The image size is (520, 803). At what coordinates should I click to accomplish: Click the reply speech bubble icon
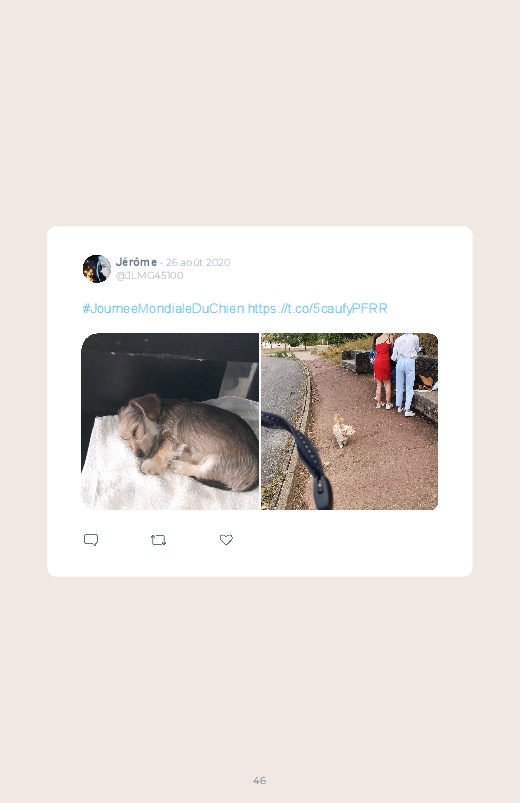coord(91,540)
